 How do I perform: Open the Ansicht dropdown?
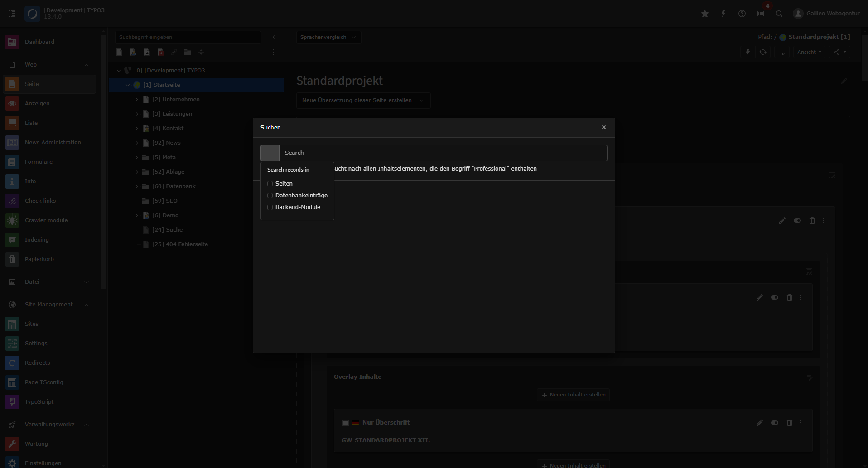tap(809, 52)
